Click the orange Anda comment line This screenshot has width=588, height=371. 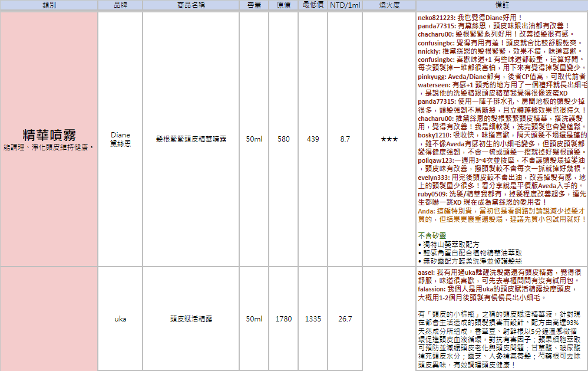click(502, 215)
